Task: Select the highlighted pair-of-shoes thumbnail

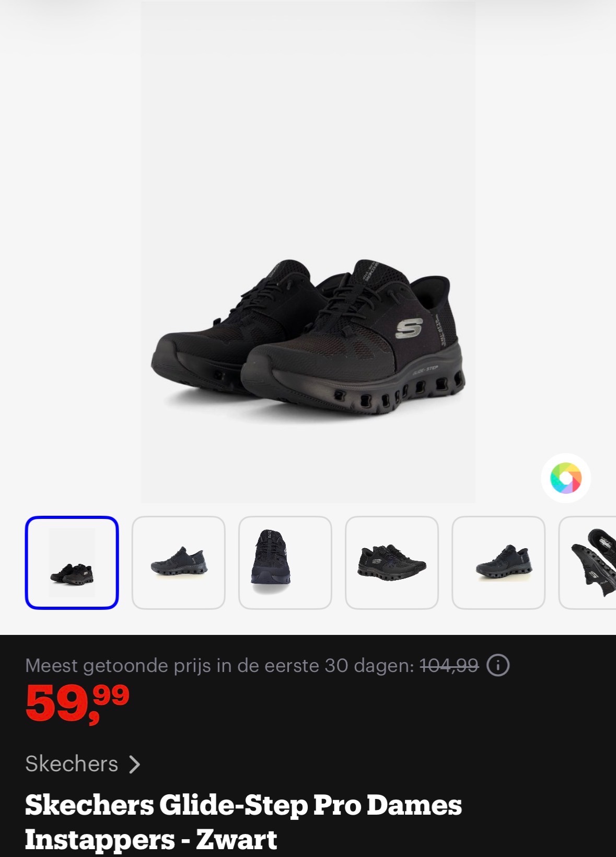Action: [72, 563]
